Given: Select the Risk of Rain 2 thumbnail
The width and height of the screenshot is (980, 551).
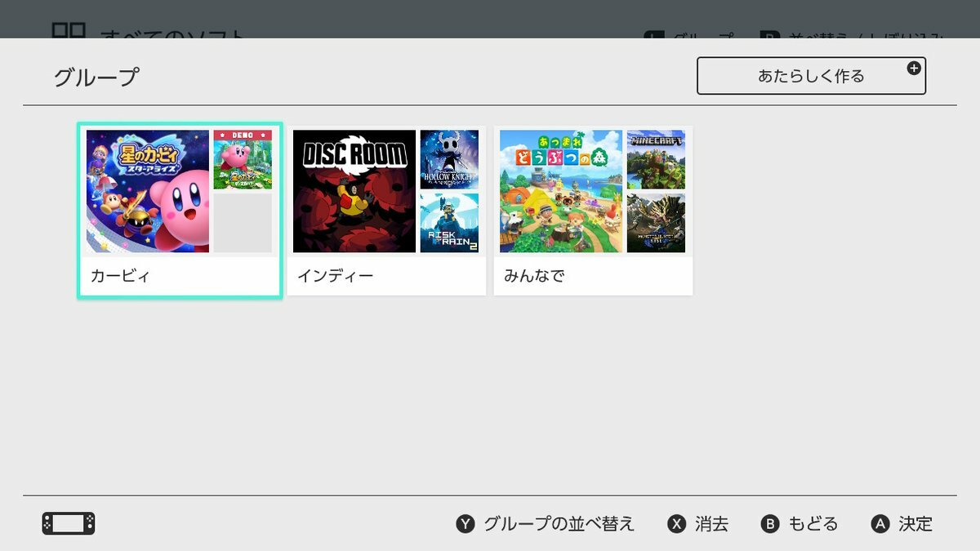Looking at the screenshot, I should pos(449,223).
